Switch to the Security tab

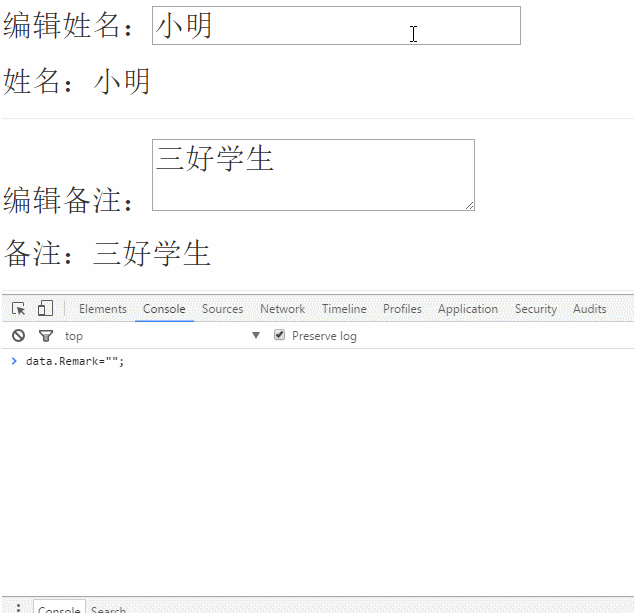(x=535, y=309)
